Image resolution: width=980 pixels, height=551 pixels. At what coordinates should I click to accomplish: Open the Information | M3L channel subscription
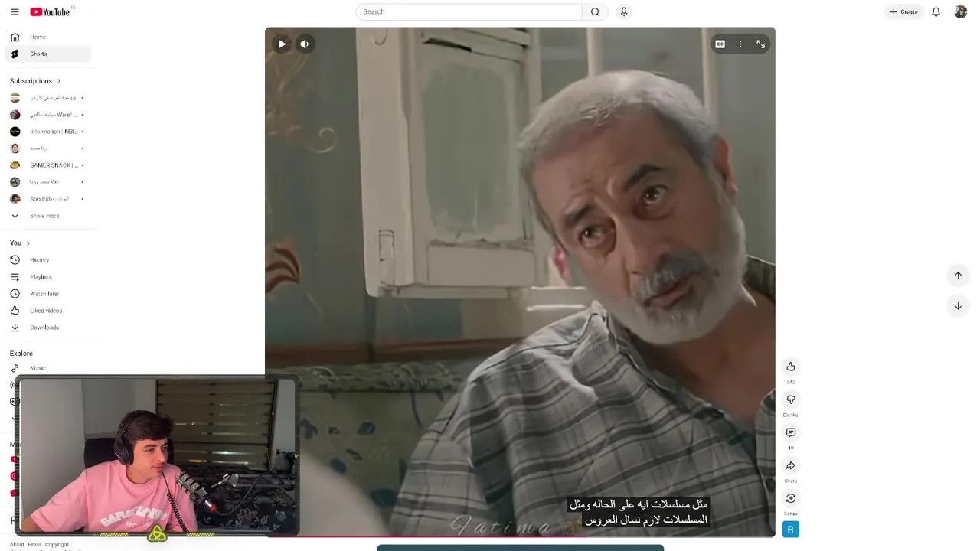pos(47,132)
